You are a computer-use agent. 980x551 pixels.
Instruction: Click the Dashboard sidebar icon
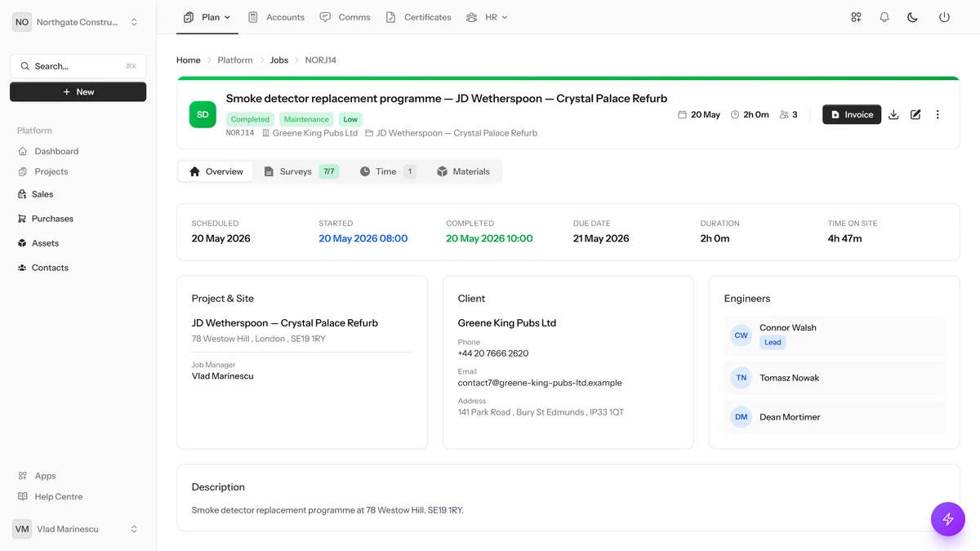(x=23, y=151)
